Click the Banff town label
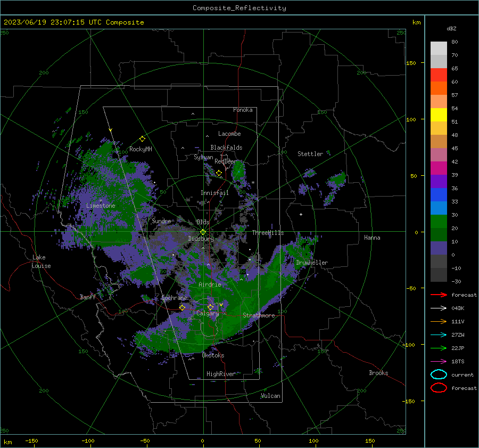Viewport: 479px width, 448px height. tap(88, 297)
